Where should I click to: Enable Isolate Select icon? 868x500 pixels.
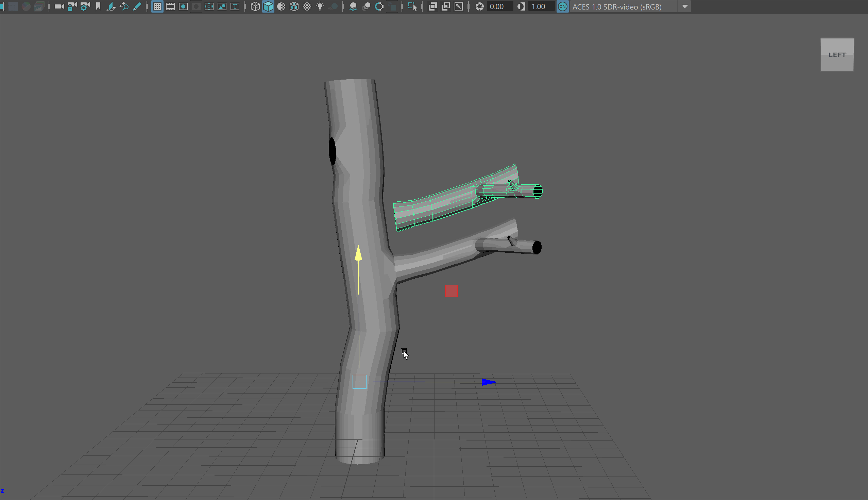coord(412,6)
